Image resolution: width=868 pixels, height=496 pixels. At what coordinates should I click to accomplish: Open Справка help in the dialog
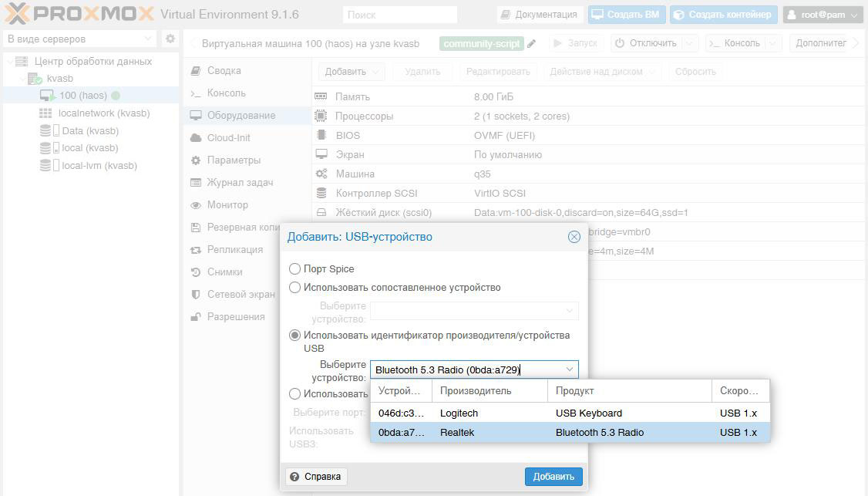point(316,477)
